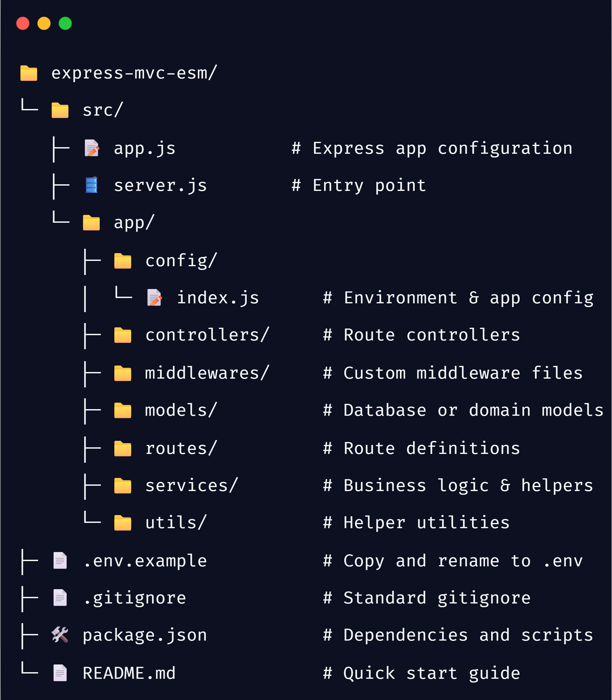
Task: Click the hammer and wrench icon for package.json
Action: tap(60, 635)
